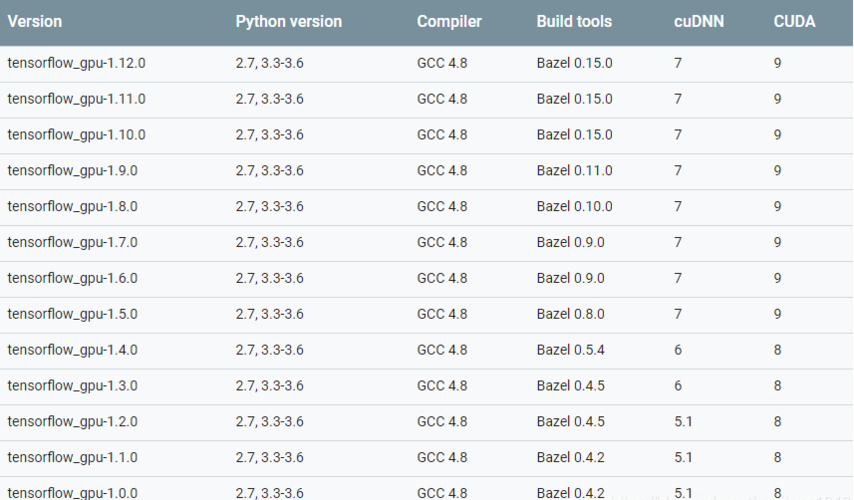Click Python 2.7, 3.3-3.6 in tensorflow_gpu-1.8.0 row
The width and height of the screenshot is (854, 500).
pos(269,207)
